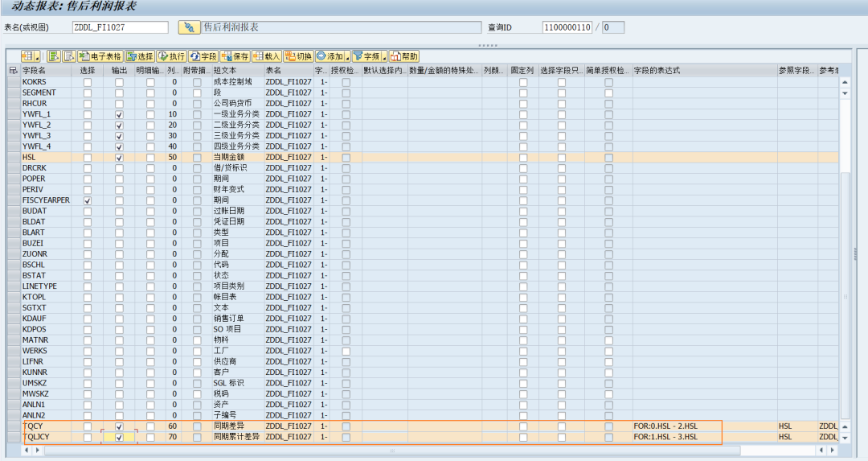Click the select-all icon in table header corner

click(x=14, y=70)
